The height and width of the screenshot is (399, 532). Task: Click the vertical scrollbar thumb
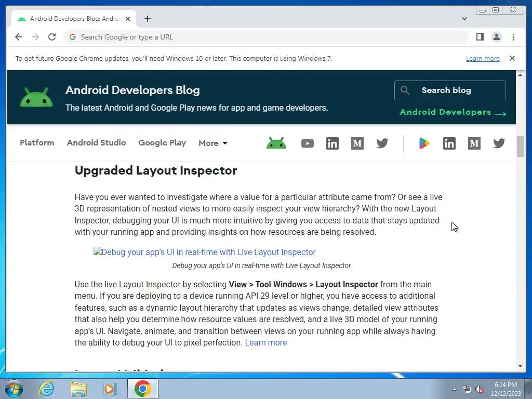[520, 147]
